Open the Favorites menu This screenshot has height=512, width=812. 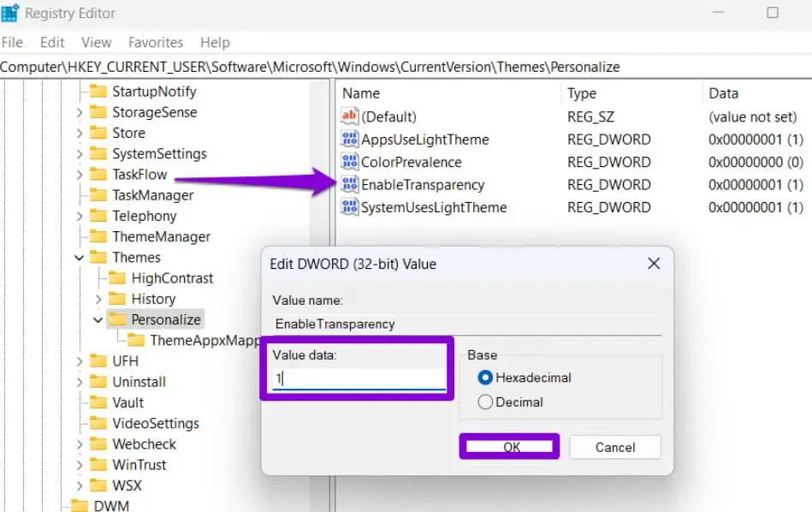coord(156,42)
